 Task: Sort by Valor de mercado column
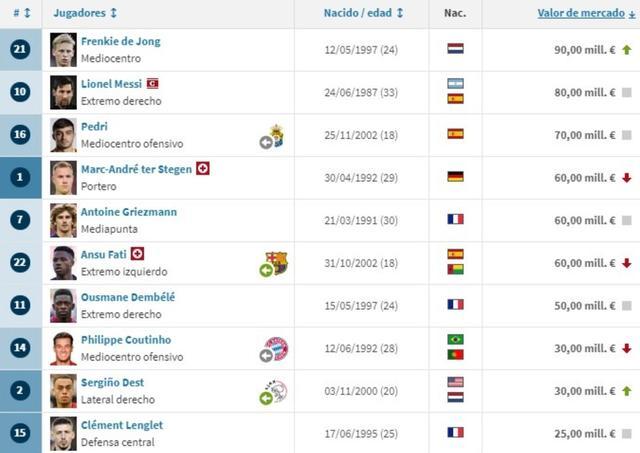585,13
